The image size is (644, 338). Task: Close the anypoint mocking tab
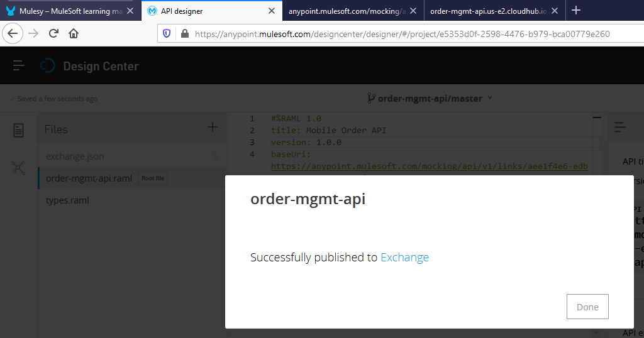(x=413, y=11)
